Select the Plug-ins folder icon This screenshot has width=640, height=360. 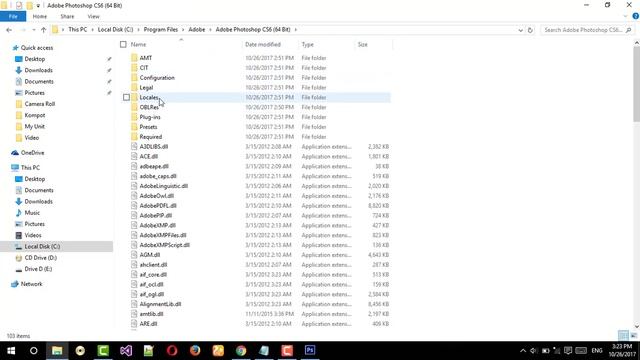pyautogui.click(x=134, y=117)
